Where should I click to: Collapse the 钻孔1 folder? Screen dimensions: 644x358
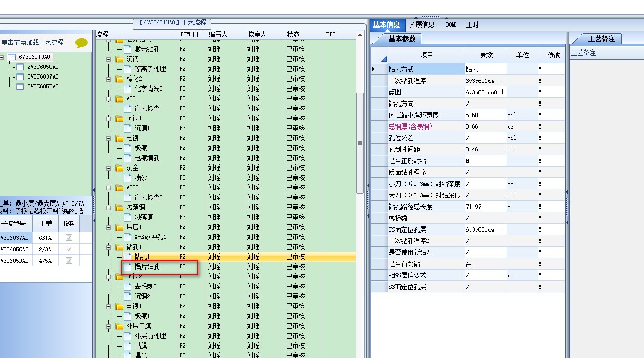(x=110, y=247)
